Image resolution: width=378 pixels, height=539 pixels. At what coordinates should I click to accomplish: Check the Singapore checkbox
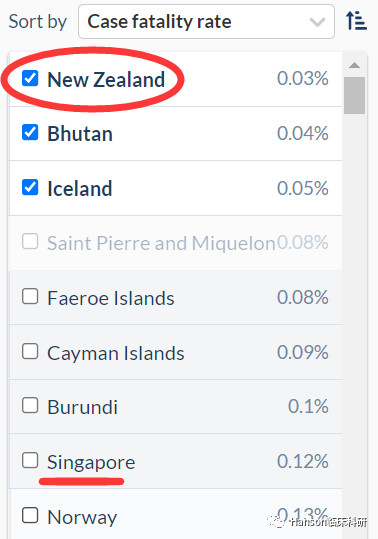point(30,460)
